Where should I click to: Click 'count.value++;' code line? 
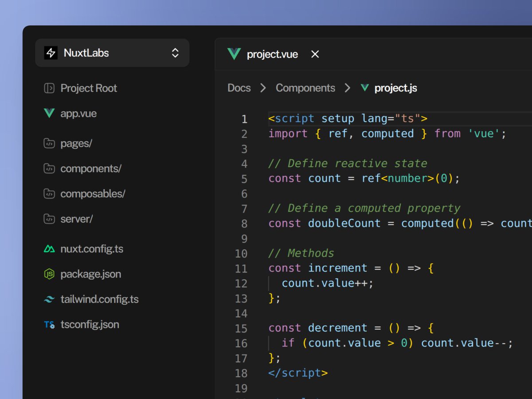[328, 283]
